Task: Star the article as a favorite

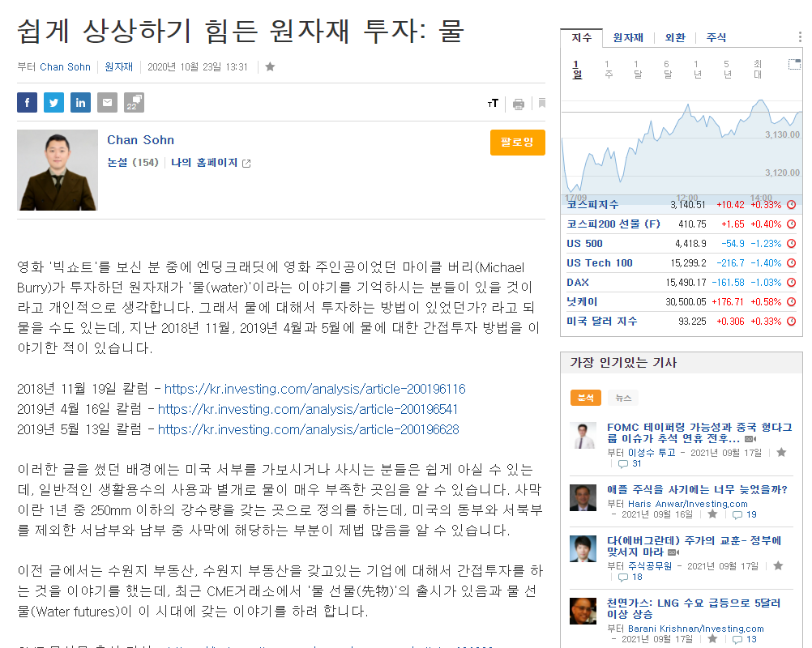Action: 270,67
